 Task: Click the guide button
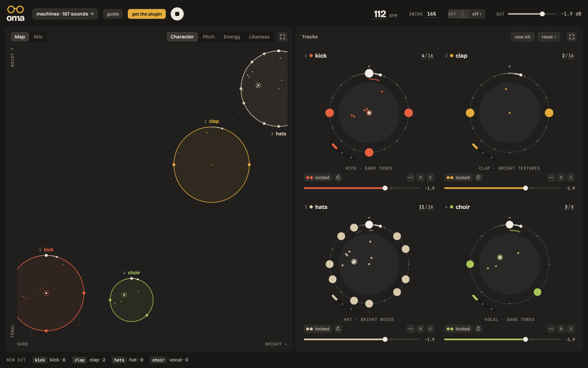click(x=113, y=14)
